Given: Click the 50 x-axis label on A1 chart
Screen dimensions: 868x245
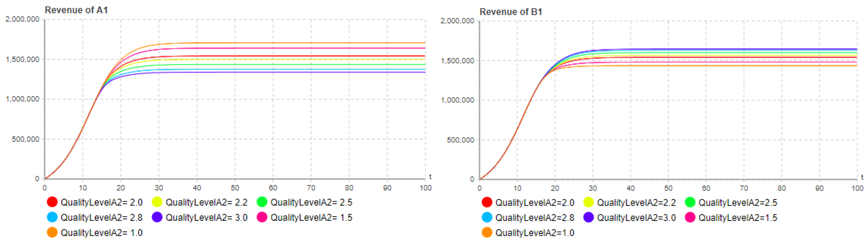Looking at the screenshot, I should click(235, 188).
